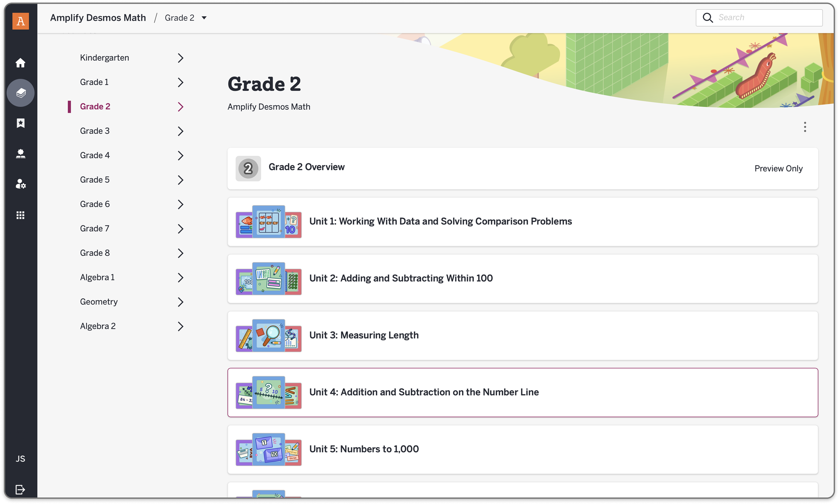Select Algebra 2 in the grade list
Screen dimensions: 839x504
coord(98,326)
